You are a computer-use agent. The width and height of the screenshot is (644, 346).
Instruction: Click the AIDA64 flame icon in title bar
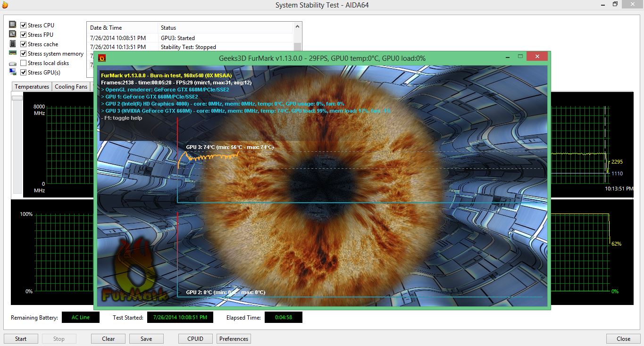(5, 5)
